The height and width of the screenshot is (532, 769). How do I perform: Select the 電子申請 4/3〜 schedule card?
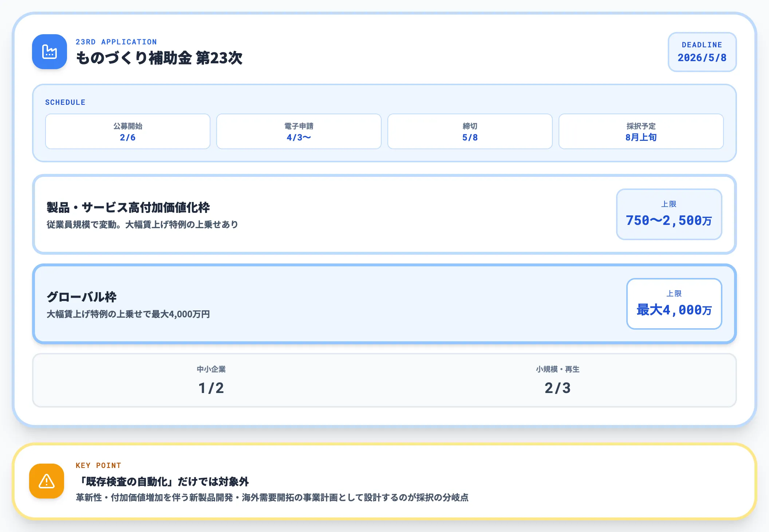(x=299, y=131)
